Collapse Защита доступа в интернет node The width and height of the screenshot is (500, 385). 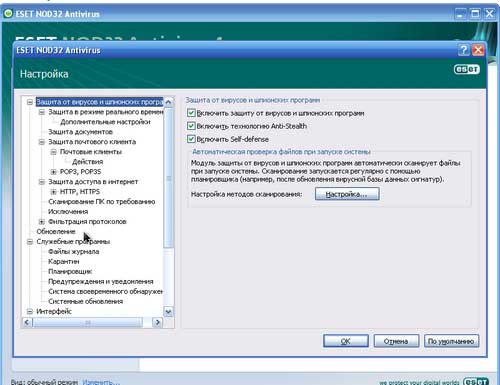tap(42, 182)
